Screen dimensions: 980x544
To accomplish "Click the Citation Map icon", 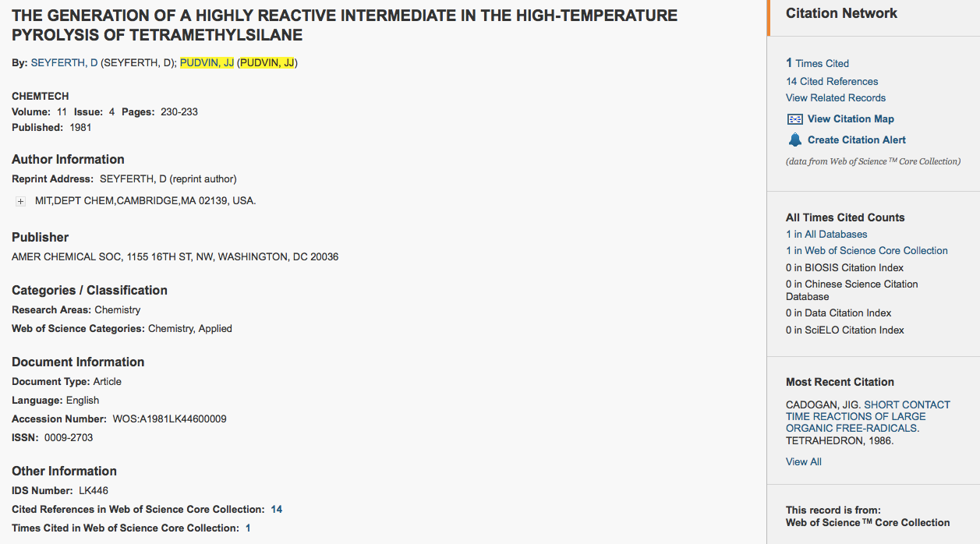I will [794, 119].
